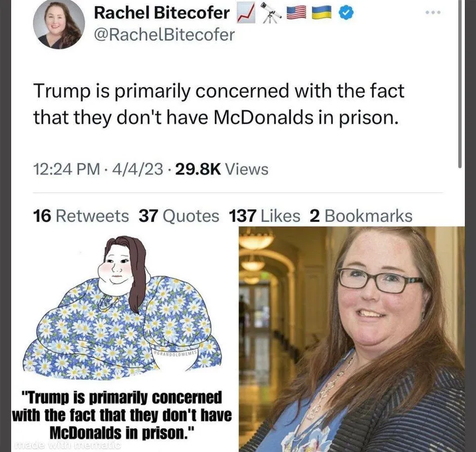Click the red chart emoji in display name
The height and width of the screenshot is (452, 476).
click(246, 14)
